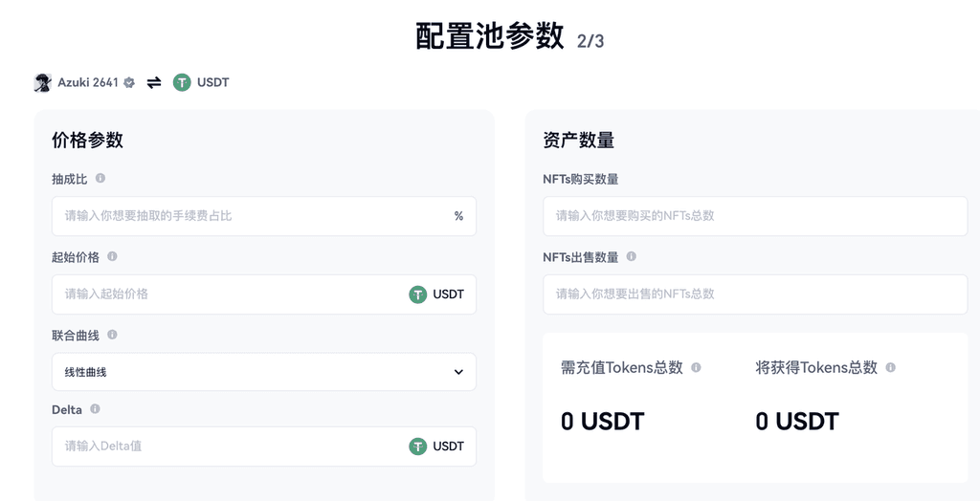Screen dimensions: 980x501
Task: Click the NFTs出售数量 input field
Action: click(x=754, y=294)
